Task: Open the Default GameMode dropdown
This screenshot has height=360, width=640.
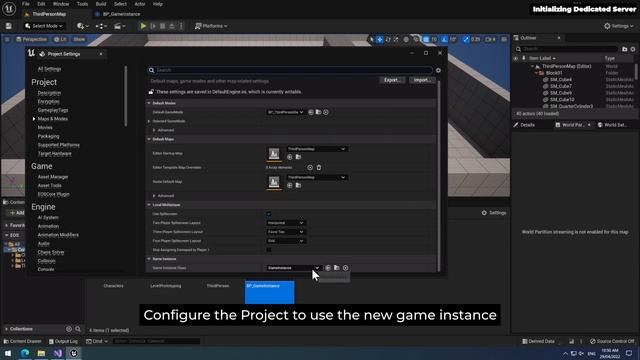Action: pyautogui.click(x=285, y=112)
